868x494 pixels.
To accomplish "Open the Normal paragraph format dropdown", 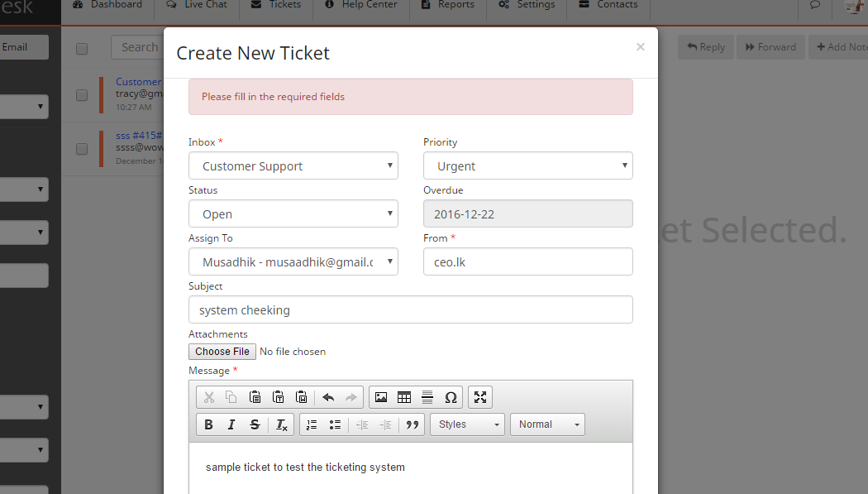I will coord(547,424).
